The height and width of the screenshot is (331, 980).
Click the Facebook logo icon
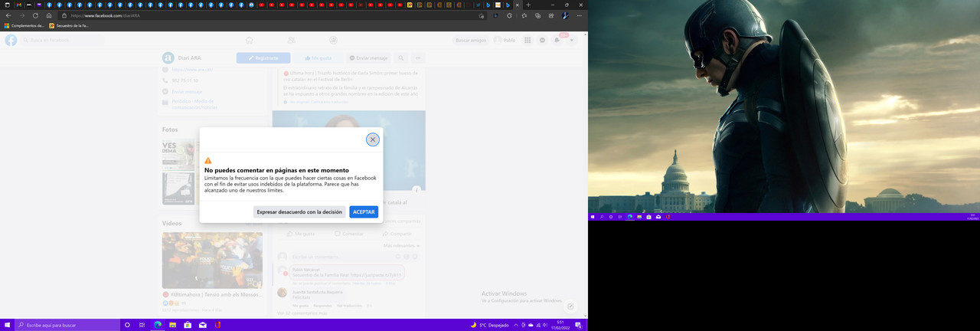pyautogui.click(x=11, y=40)
